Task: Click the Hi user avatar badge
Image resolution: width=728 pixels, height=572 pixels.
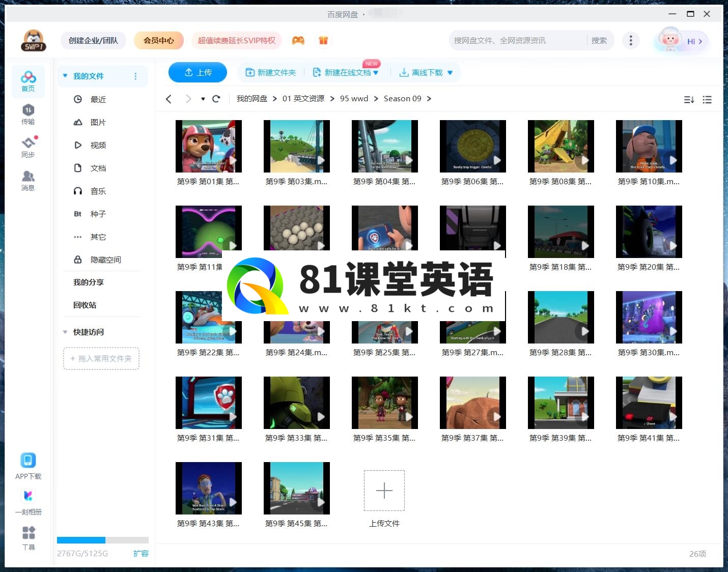Action: coord(682,41)
